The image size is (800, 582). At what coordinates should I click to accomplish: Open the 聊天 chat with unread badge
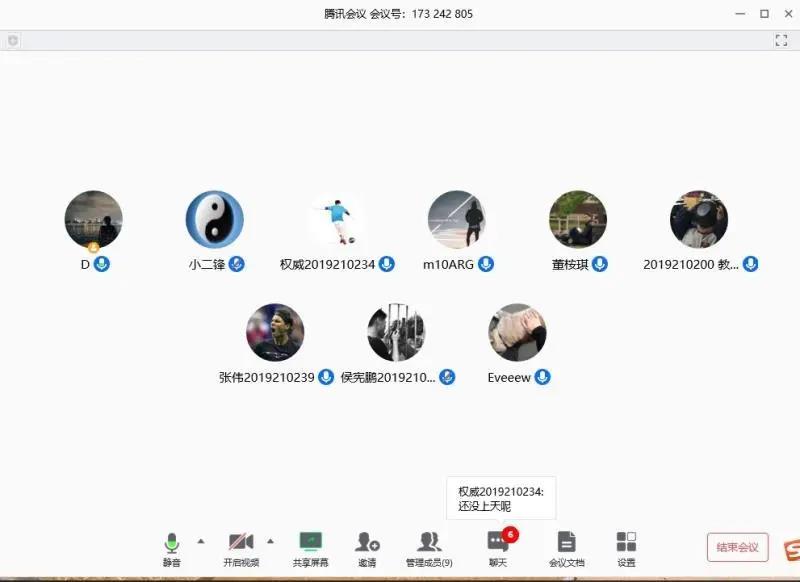click(x=498, y=548)
